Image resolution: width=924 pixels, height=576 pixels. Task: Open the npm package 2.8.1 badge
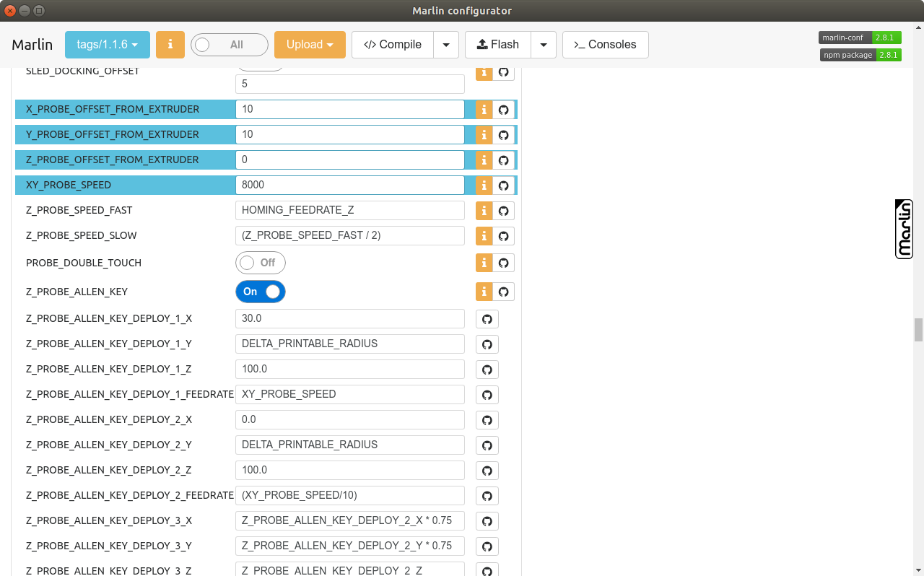(x=860, y=55)
